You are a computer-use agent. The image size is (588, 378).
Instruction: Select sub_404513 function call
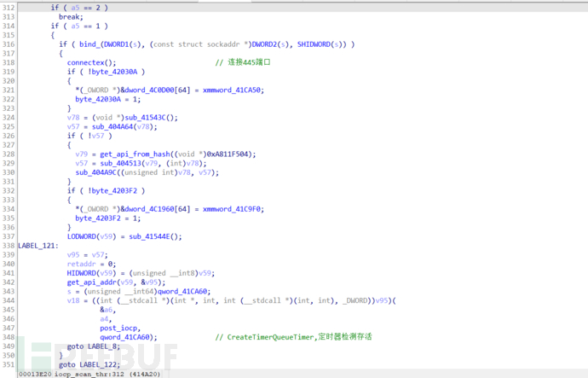click(120, 163)
